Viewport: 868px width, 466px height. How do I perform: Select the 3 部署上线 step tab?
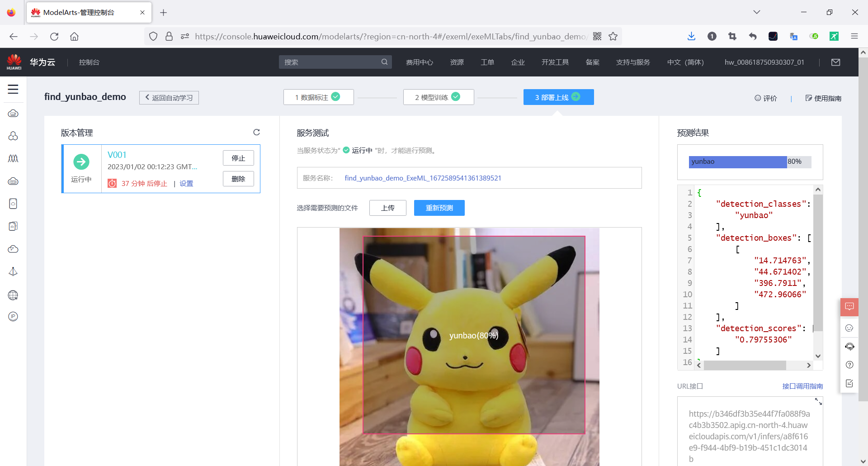pos(558,97)
